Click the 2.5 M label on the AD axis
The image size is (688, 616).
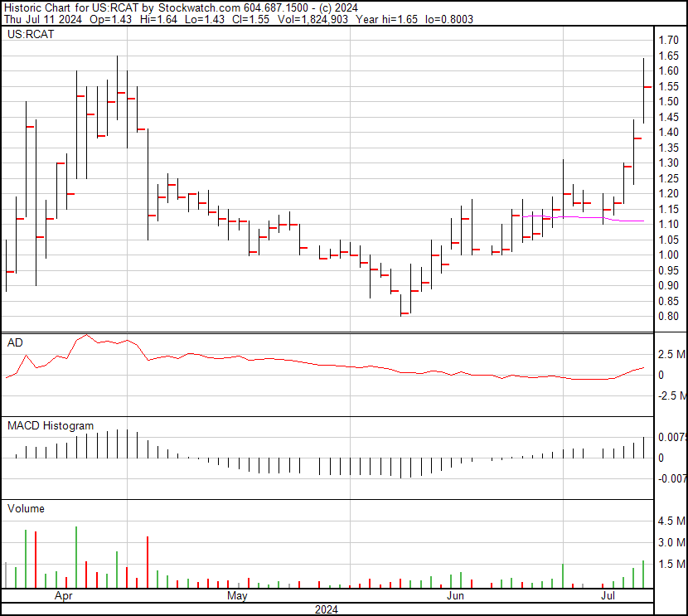671,355
